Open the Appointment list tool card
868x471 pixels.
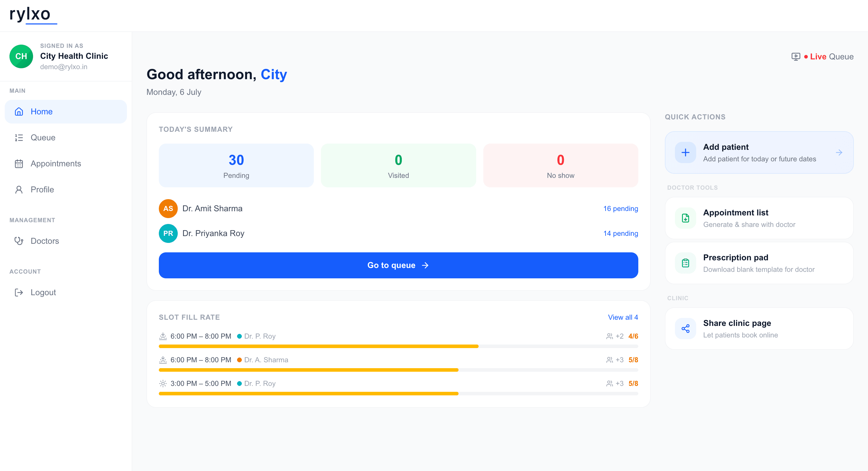click(x=759, y=218)
